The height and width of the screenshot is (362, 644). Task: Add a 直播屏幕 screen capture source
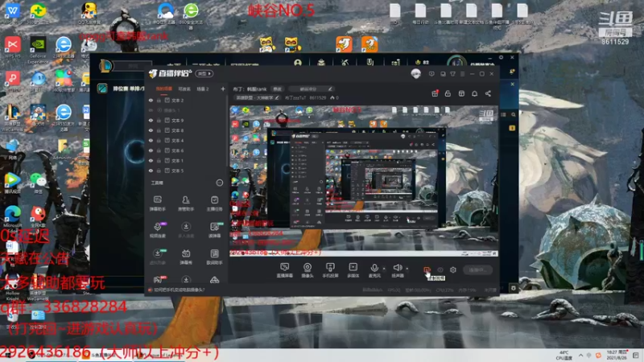284,270
